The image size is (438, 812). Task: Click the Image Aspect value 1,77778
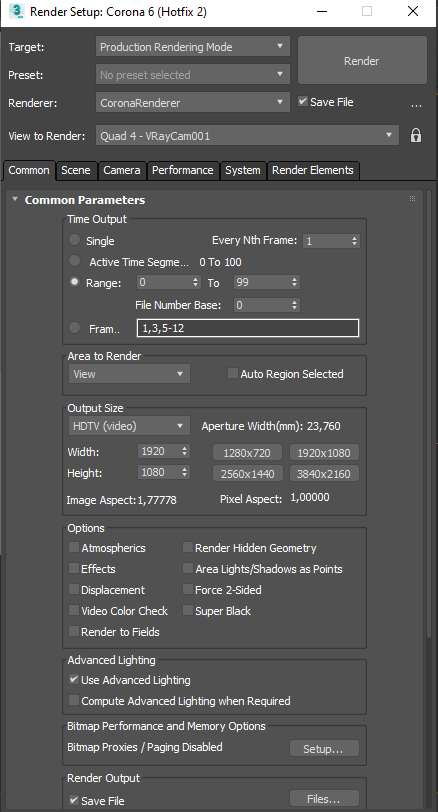point(157,500)
